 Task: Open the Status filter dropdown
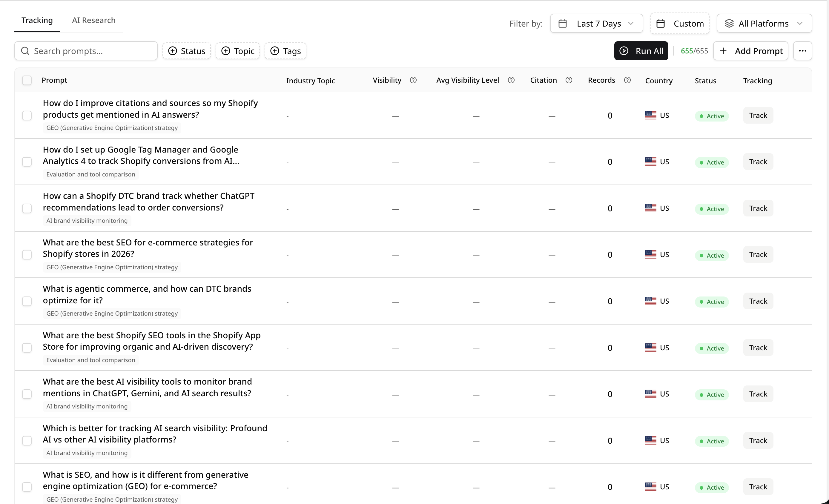click(187, 51)
